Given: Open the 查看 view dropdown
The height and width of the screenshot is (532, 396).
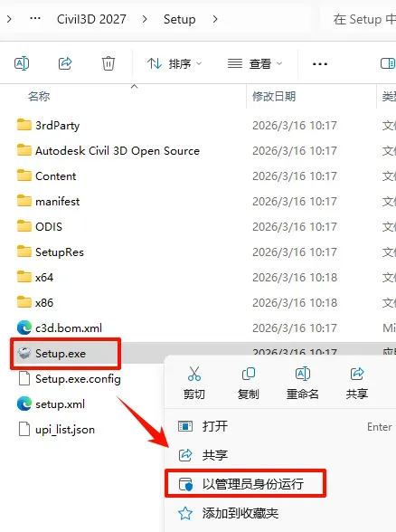Looking at the screenshot, I should click(255, 63).
